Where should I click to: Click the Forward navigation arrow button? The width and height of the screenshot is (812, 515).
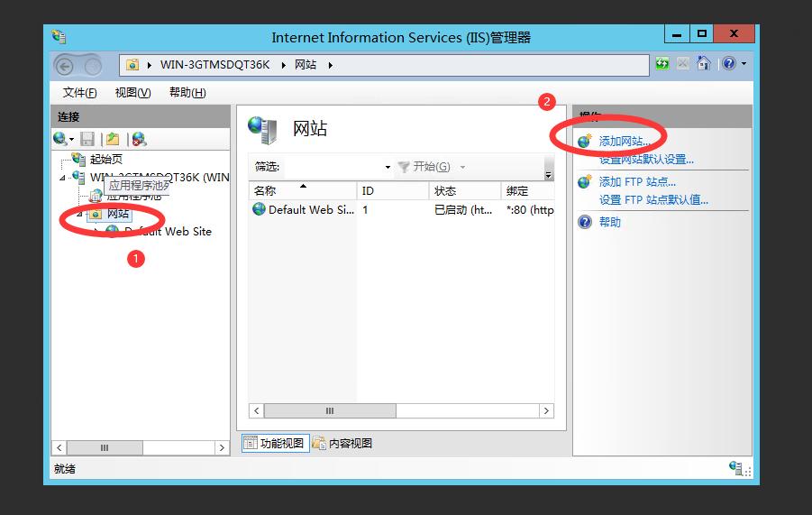point(92,66)
